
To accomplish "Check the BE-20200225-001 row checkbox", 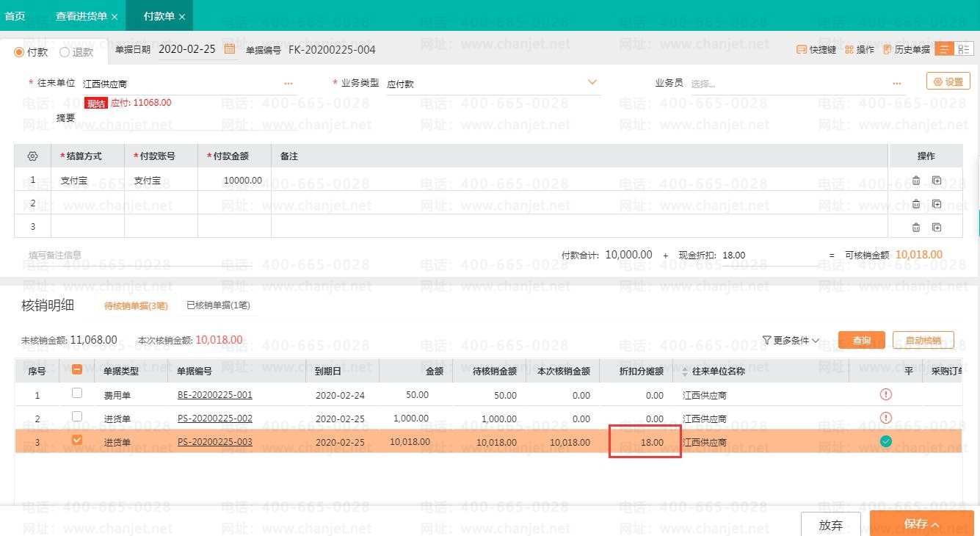I will point(77,393).
